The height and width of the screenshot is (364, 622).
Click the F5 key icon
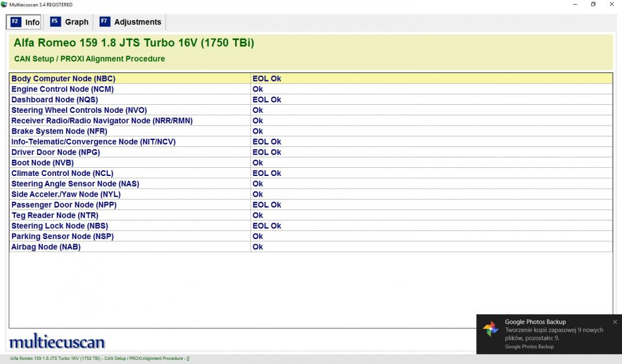tap(55, 21)
